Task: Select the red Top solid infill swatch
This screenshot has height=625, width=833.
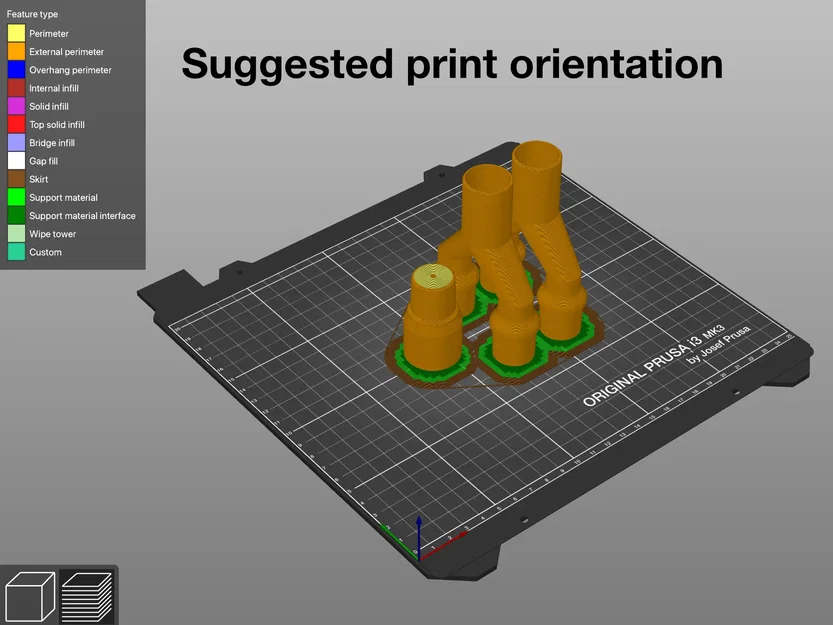Action: tap(16, 124)
